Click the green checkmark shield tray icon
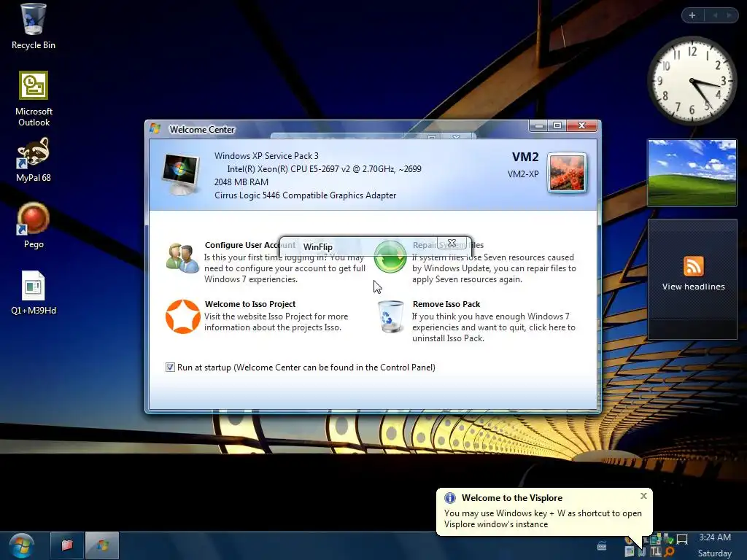This screenshot has width=747, height=560. pos(670,540)
